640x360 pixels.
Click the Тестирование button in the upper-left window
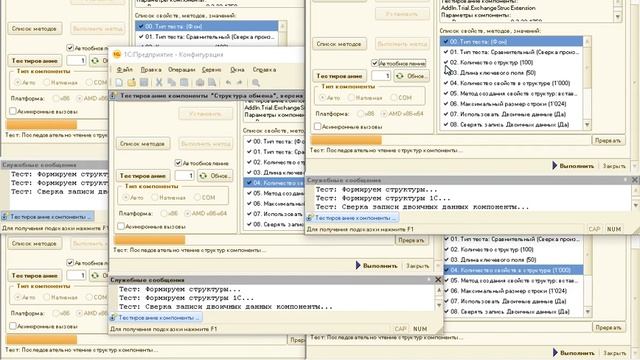pyautogui.click(x=35, y=60)
